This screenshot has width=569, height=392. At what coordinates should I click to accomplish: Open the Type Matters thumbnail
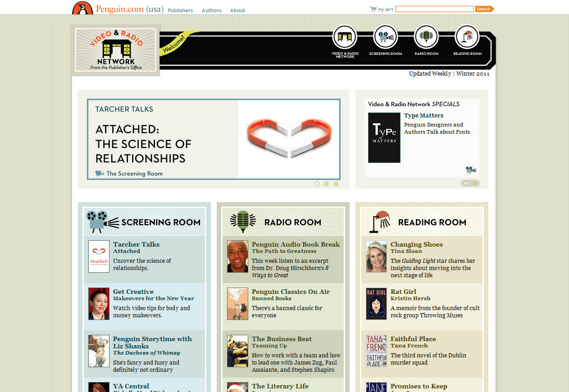click(x=384, y=137)
